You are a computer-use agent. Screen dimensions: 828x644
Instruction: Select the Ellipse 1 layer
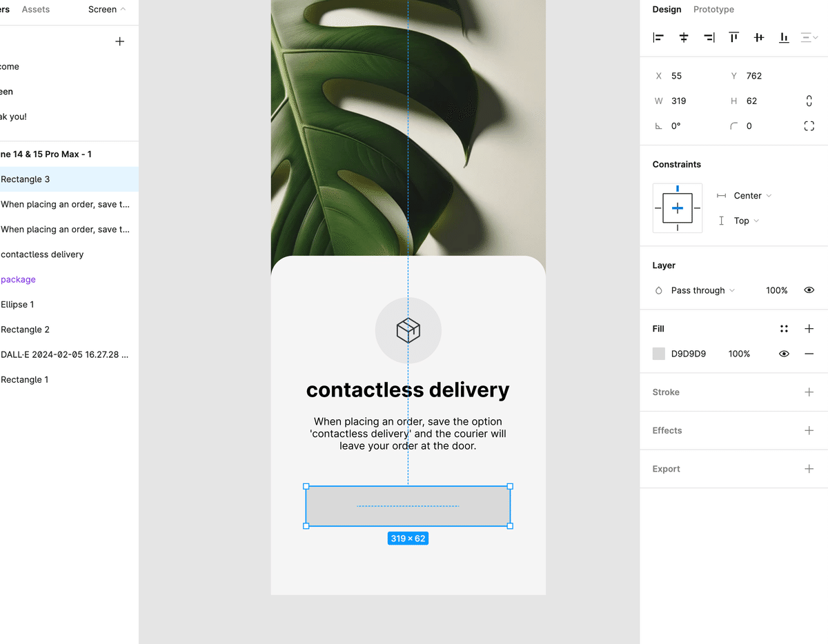click(x=69, y=304)
